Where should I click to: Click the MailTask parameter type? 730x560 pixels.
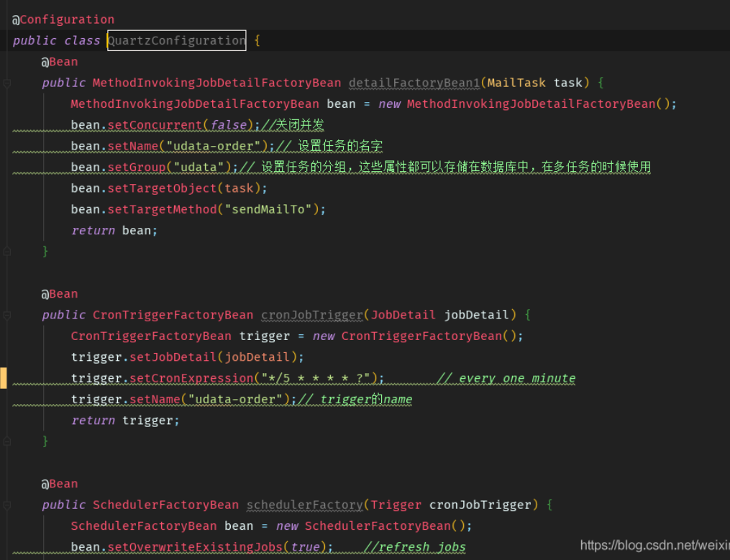point(516,83)
